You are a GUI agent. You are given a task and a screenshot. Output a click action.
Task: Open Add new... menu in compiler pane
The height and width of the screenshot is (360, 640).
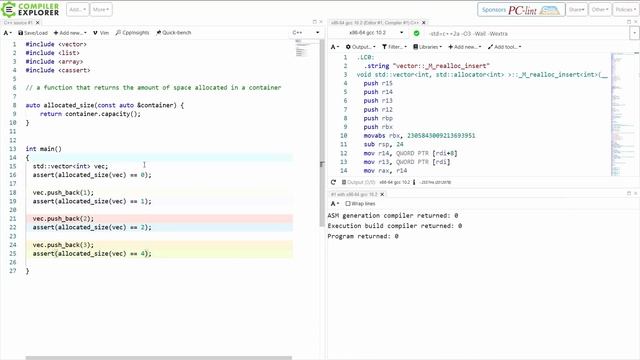465,47
